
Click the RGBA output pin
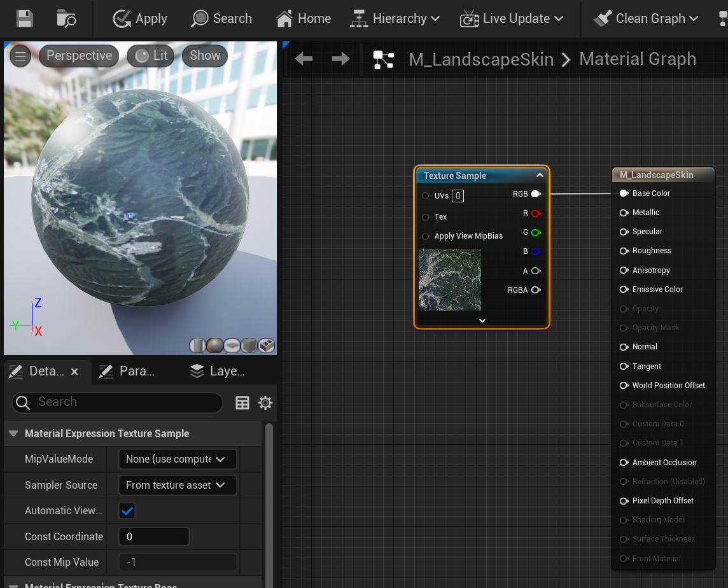(536, 290)
